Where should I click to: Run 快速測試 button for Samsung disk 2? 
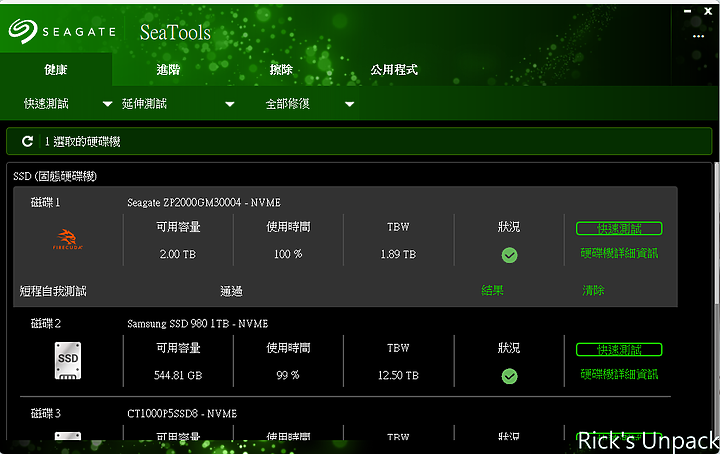(619, 349)
